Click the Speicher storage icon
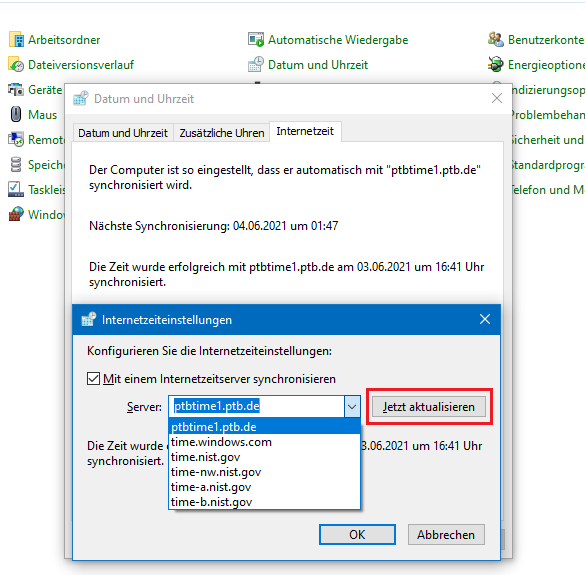The image size is (586, 575). coord(16,164)
